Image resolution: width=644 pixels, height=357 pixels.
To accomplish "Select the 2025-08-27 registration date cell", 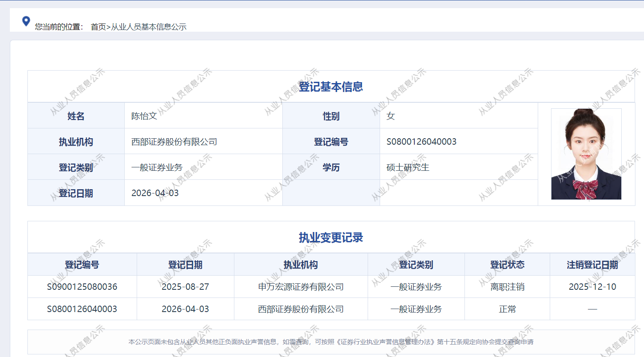I will tap(185, 287).
